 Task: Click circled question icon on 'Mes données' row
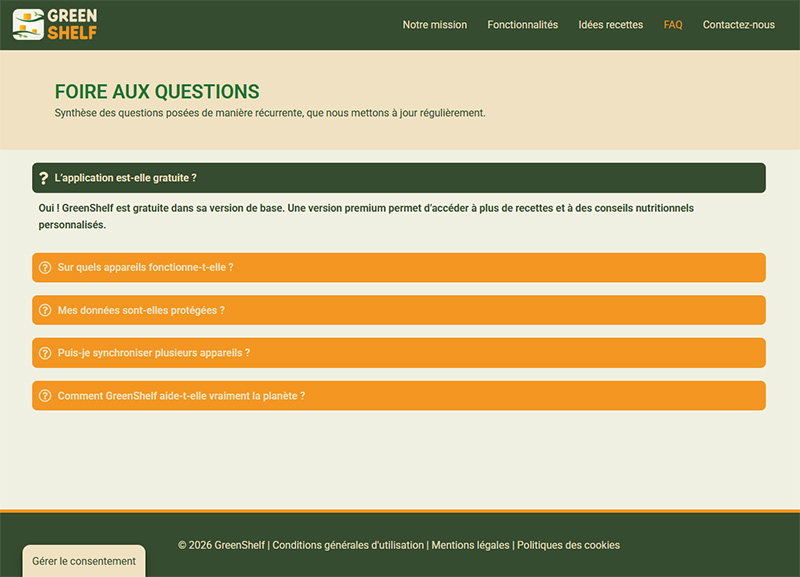[x=45, y=310]
